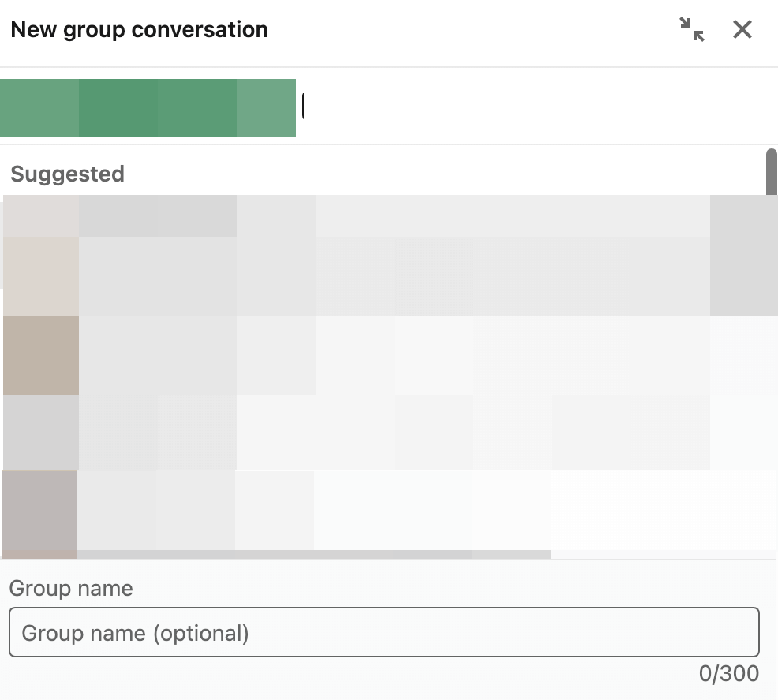Click the second suggested contact's avatar
778x700 pixels.
(x=41, y=276)
